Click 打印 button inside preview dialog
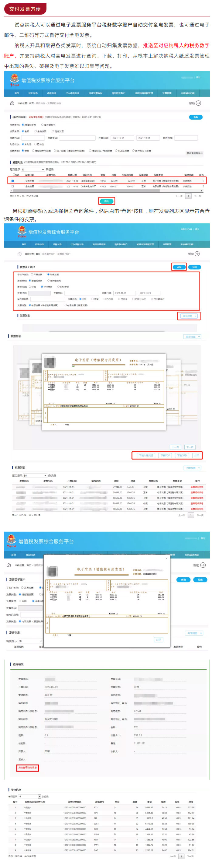The width and height of the screenshot is (212, 868). pos(158,639)
